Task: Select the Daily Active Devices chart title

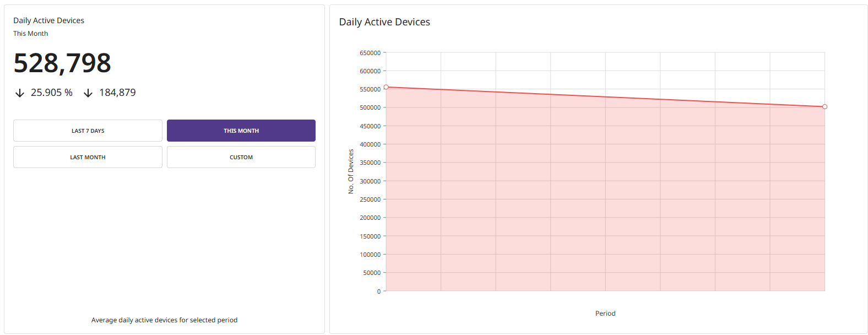Action: click(384, 21)
